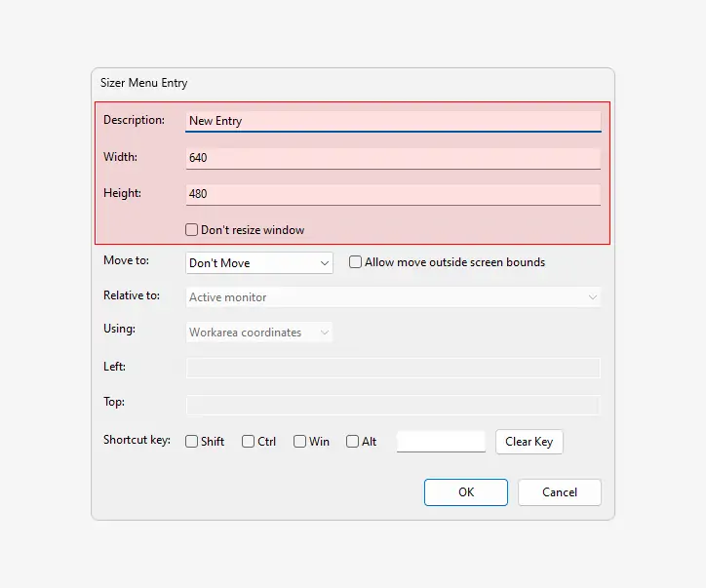This screenshot has height=588, width=706.
Task: Click the Shortcut key label text
Action: [137, 441]
